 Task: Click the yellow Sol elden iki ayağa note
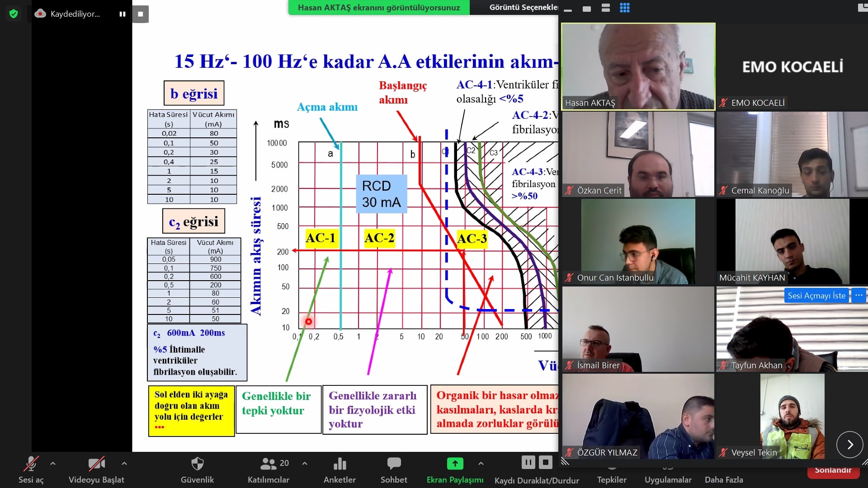pos(192,411)
